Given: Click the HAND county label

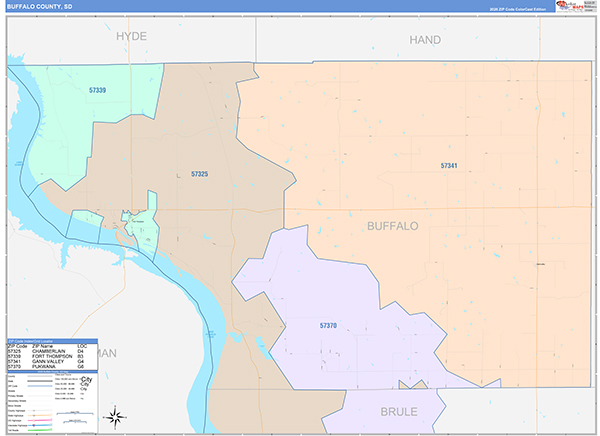Looking at the screenshot, I should [x=425, y=40].
